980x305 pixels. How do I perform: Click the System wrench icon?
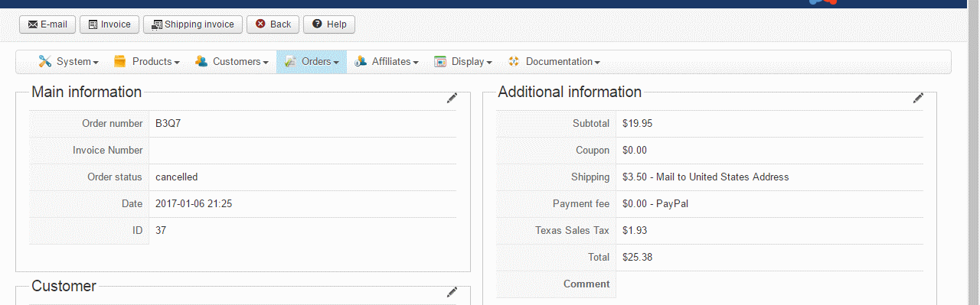[x=45, y=61]
